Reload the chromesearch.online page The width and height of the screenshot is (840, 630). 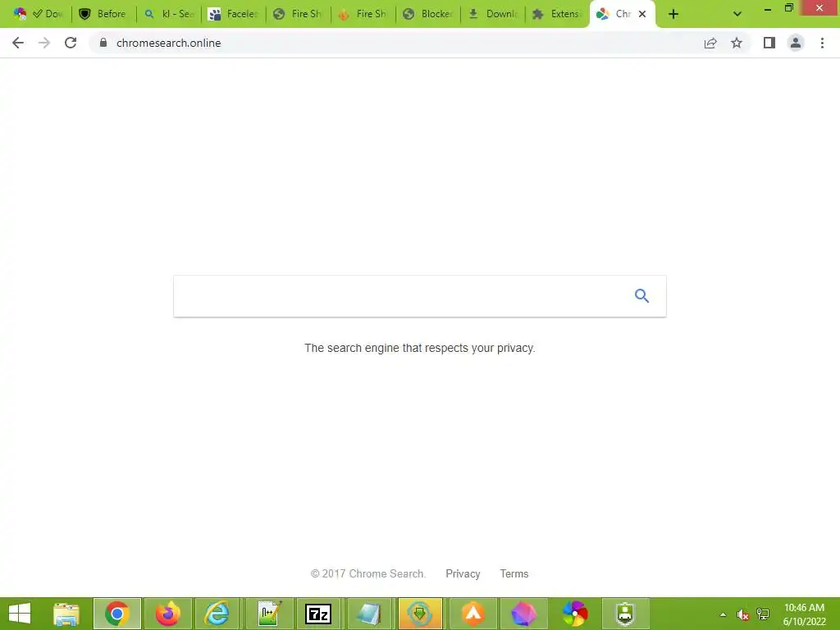click(71, 43)
